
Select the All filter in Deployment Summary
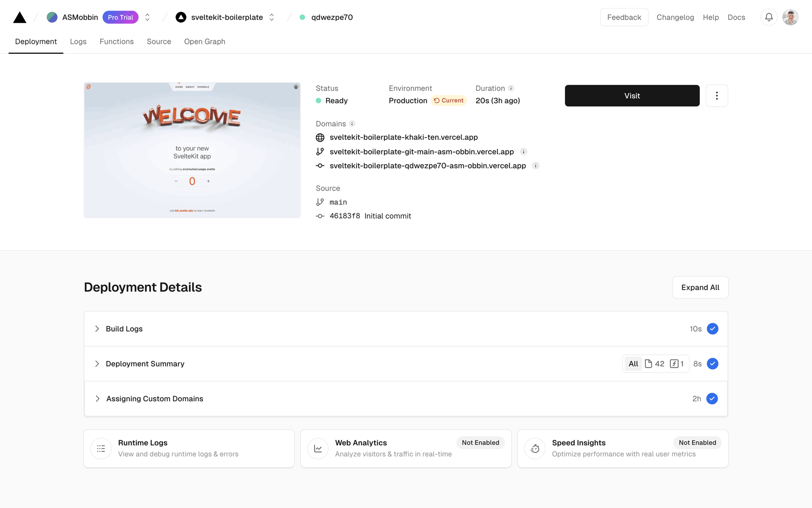pos(633,364)
